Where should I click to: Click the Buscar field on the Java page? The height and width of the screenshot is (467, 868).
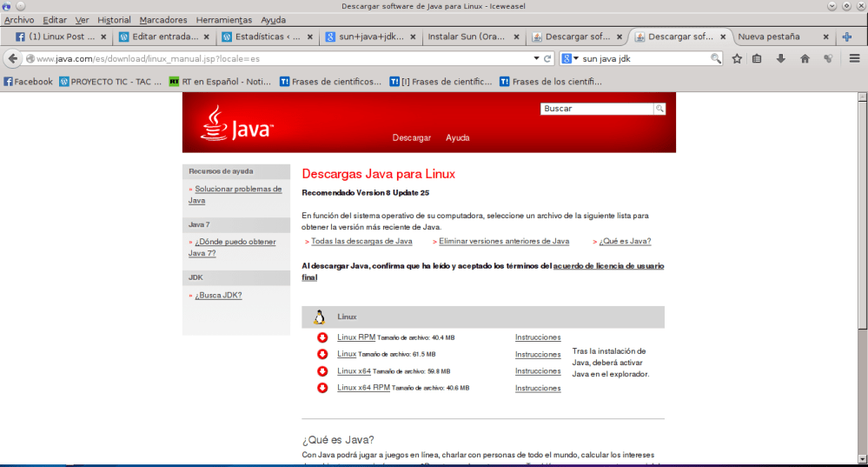pyautogui.click(x=597, y=109)
